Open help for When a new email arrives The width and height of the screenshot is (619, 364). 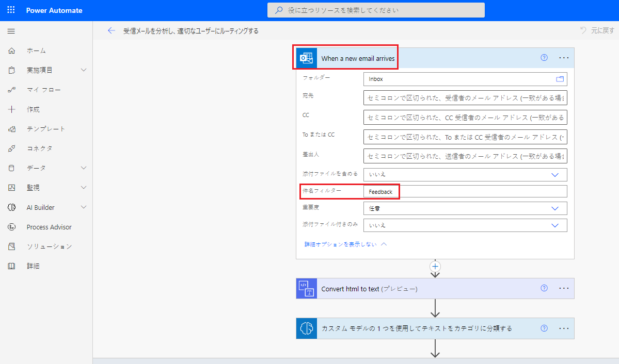544,58
